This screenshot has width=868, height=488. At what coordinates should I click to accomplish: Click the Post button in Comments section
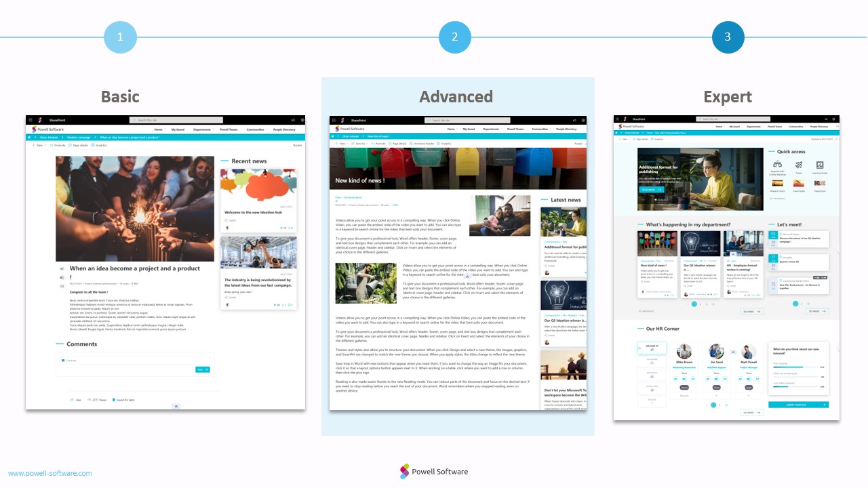pyautogui.click(x=202, y=369)
